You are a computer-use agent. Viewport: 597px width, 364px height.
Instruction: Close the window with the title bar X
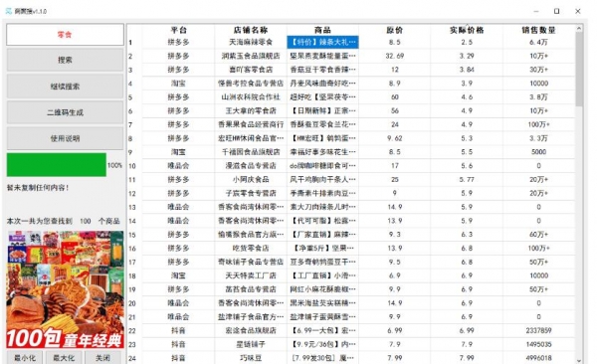577,11
